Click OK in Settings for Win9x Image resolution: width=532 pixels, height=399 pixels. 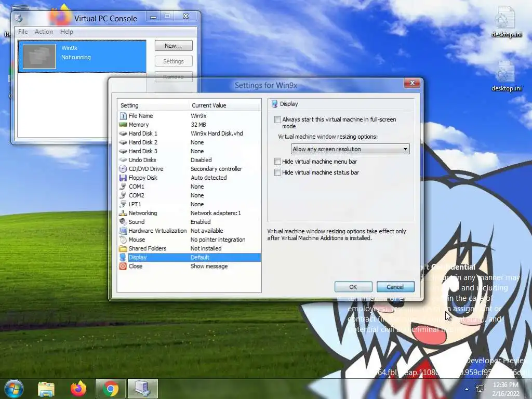(x=353, y=287)
